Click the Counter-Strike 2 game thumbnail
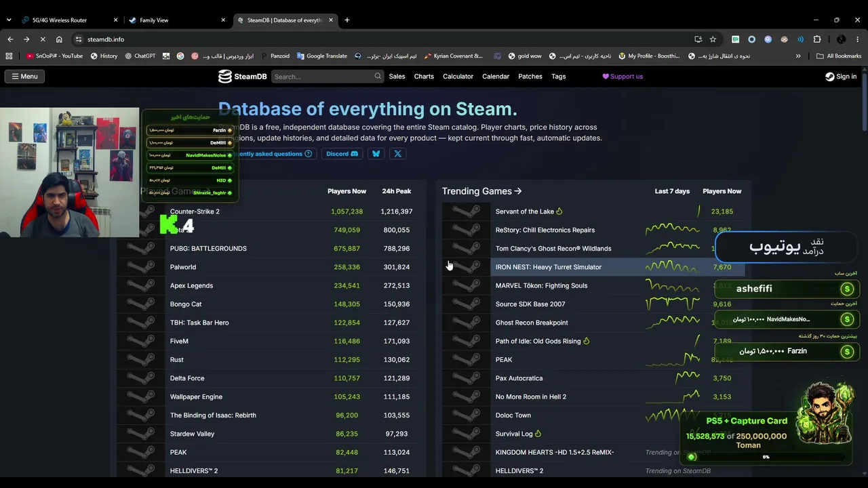868x488 pixels. pos(141,211)
